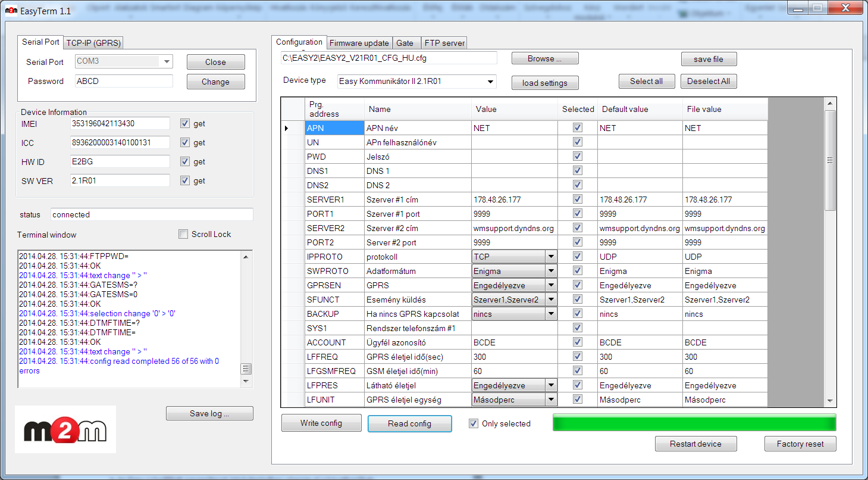Switch to the TCP-IP (GPRS) tab

93,43
